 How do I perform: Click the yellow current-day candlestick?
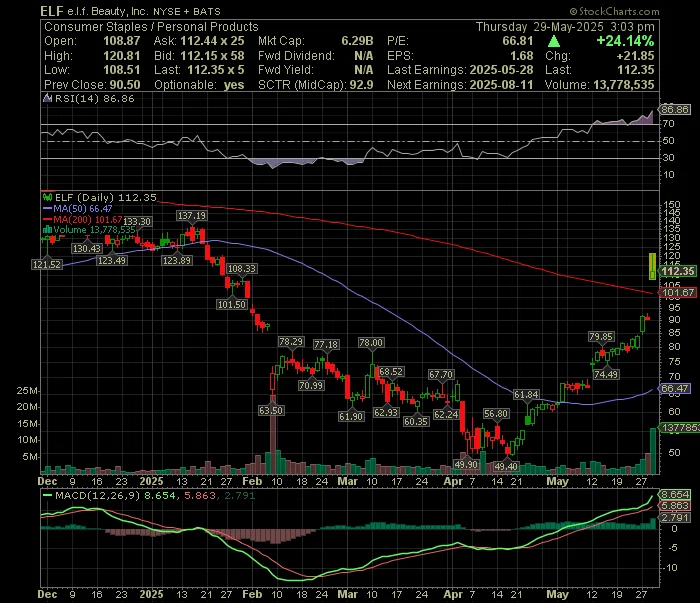point(652,267)
